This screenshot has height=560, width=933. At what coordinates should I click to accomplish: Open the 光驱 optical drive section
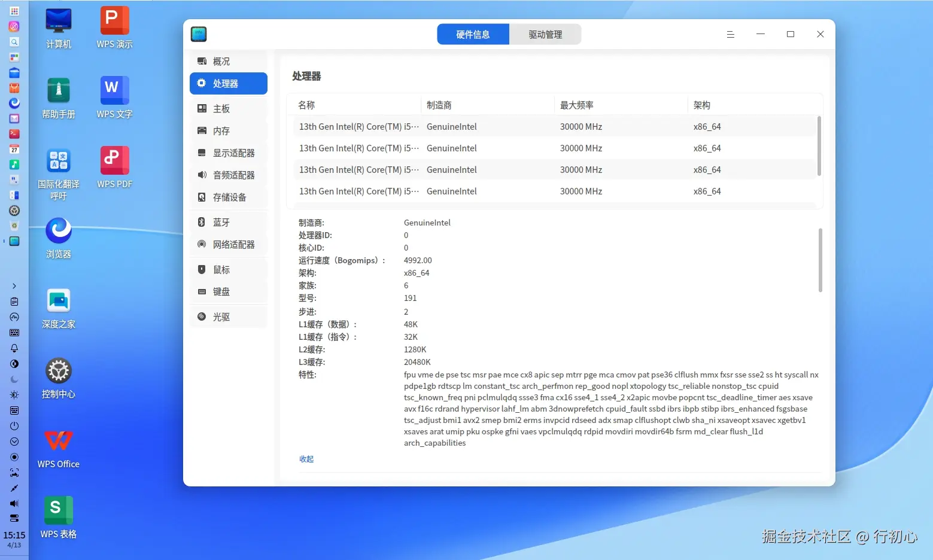point(228,317)
